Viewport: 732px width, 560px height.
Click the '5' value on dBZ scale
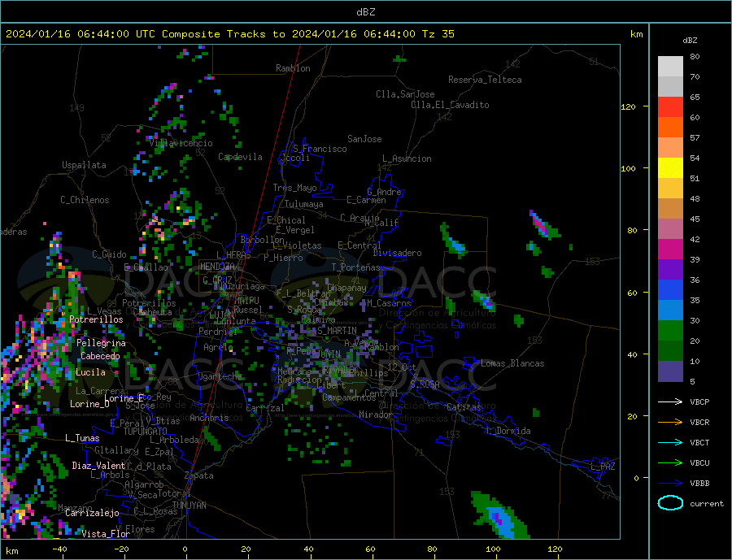click(692, 382)
